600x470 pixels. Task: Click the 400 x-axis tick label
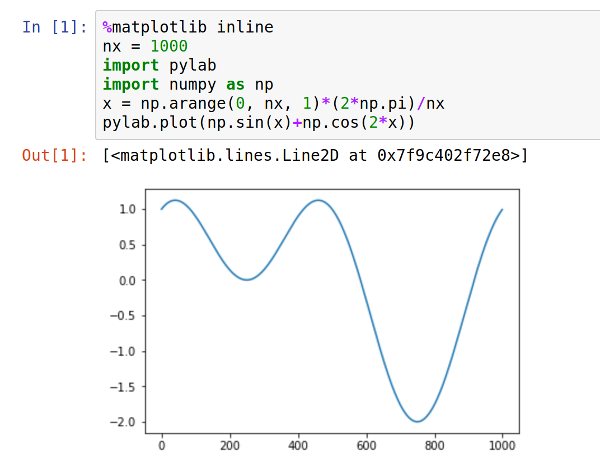tap(298, 446)
